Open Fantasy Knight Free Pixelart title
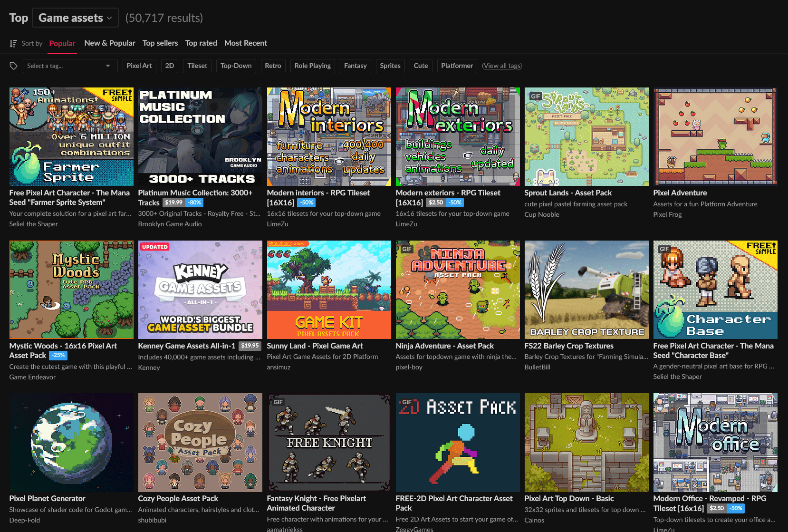Screen dimensions: 788x532 pos(317,503)
